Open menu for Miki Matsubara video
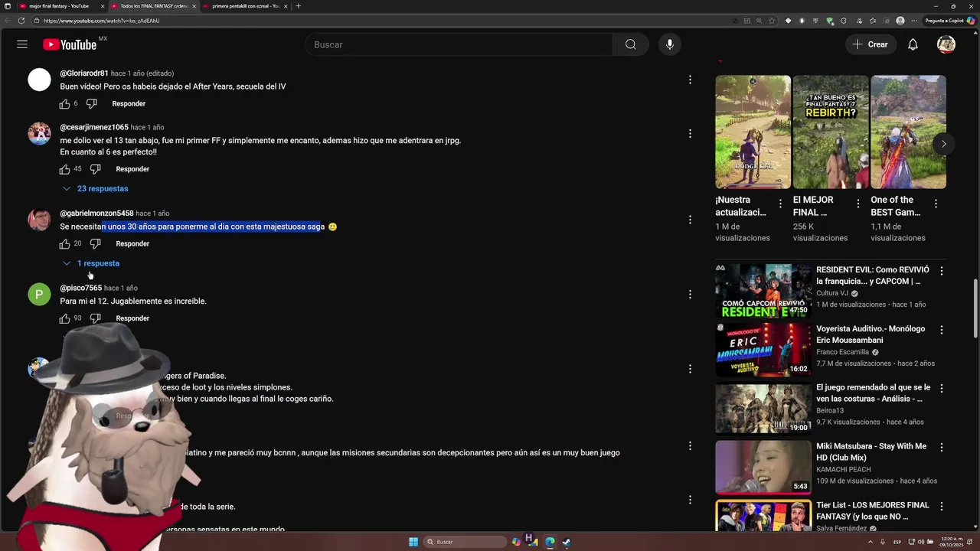This screenshot has height=551, width=980. pyautogui.click(x=942, y=448)
